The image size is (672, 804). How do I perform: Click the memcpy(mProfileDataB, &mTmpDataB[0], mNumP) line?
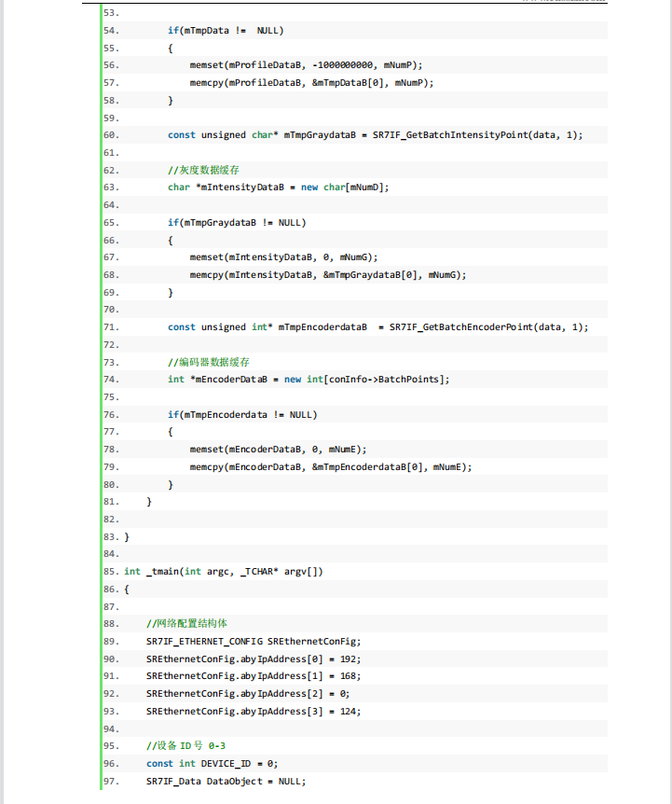coord(311,83)
